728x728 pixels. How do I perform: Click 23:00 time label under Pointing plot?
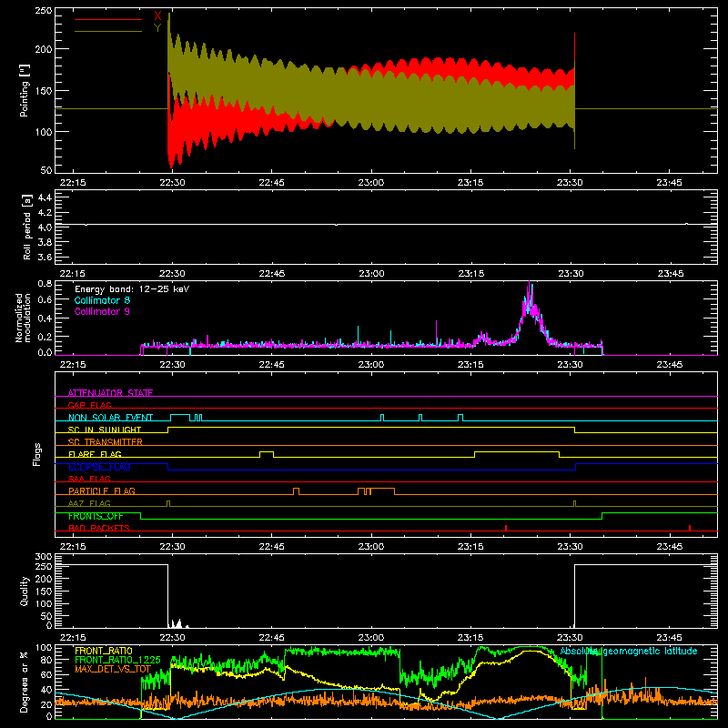[371, 183]
